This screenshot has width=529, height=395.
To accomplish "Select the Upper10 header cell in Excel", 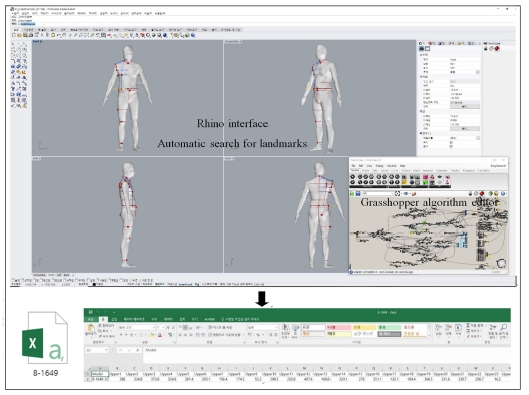I will tap(269, 374).
